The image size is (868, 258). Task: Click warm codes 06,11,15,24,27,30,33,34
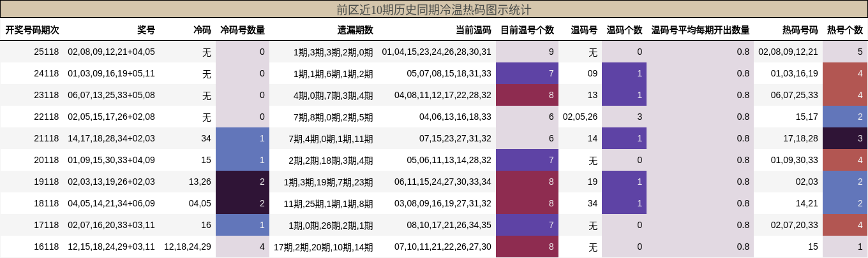(443, 182)
